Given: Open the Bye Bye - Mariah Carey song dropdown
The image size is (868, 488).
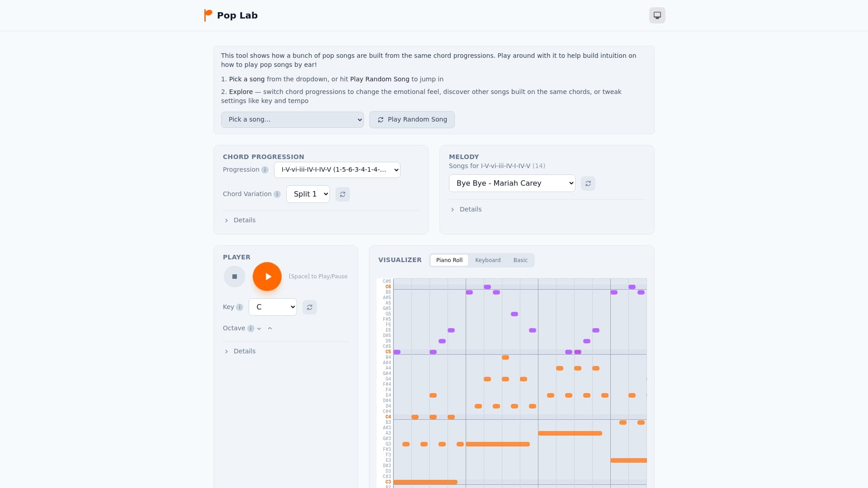Looking at the screenshot, I should [512, 183].
